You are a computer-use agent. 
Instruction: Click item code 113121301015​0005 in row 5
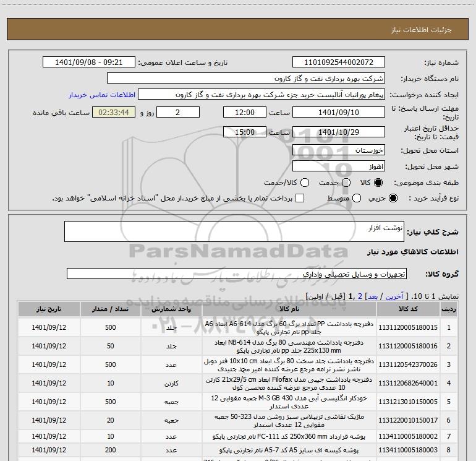[408, 402]
